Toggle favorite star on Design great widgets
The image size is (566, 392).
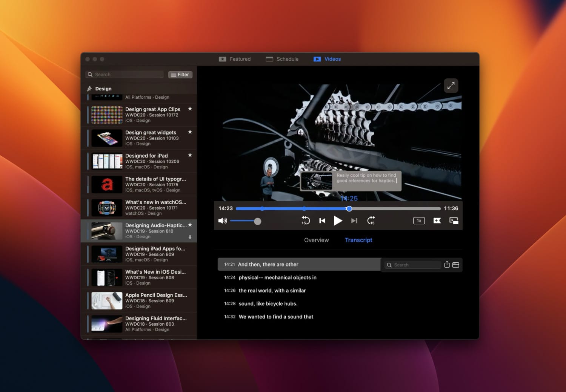190,132
